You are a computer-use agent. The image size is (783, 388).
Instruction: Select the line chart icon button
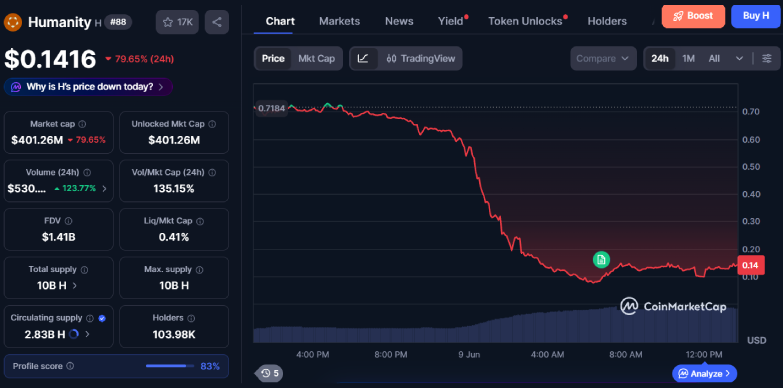pyautogui.click(x=364, y=58)
